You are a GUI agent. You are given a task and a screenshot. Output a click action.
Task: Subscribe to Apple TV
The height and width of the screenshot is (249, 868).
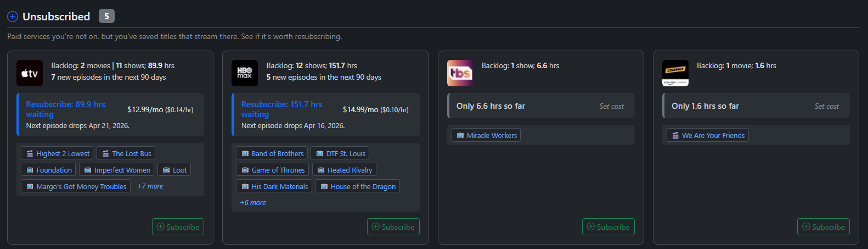coord(178,227)
